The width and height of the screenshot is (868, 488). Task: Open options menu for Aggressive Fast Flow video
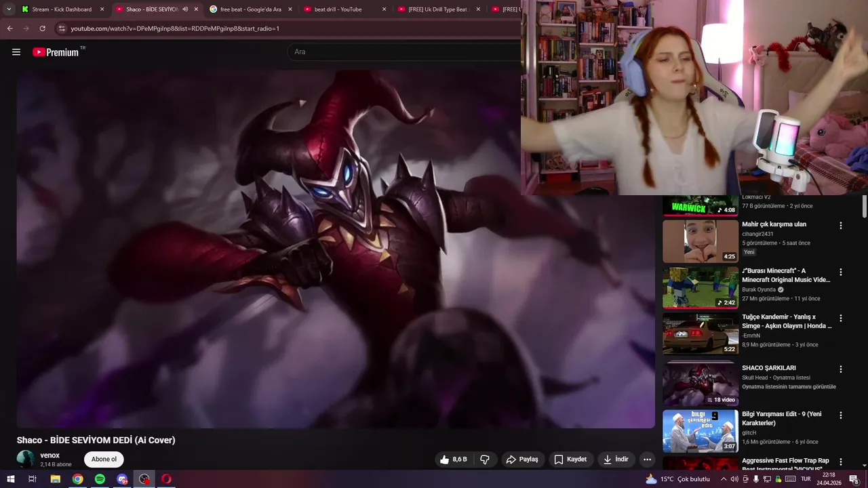tap(841, 462)
